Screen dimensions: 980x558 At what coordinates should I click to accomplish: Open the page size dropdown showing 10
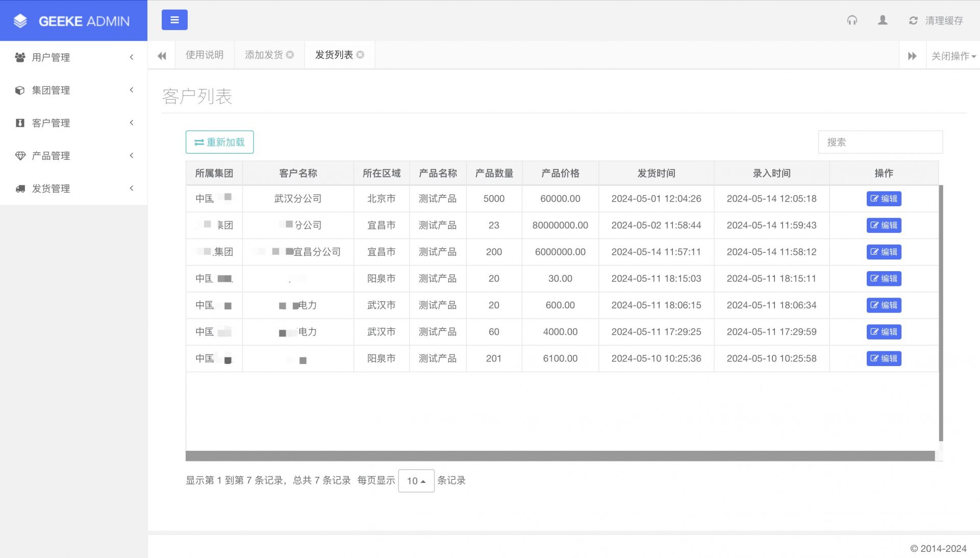416,480
